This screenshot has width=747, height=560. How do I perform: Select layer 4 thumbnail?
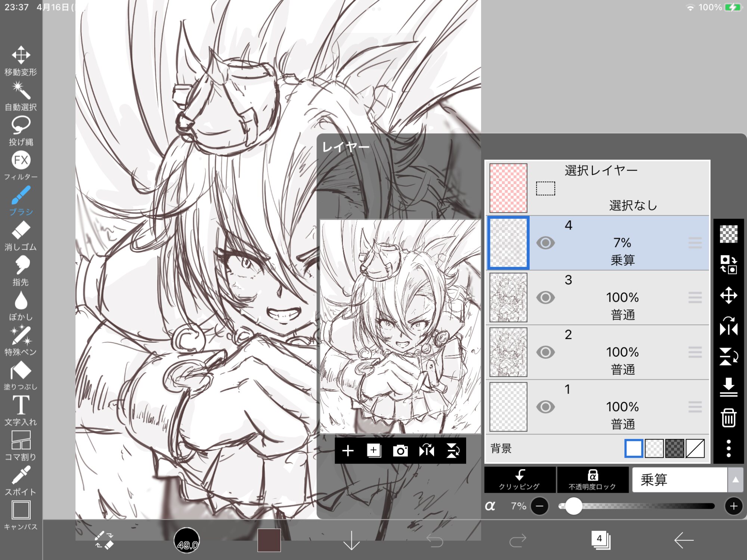(x=508, y=243)
